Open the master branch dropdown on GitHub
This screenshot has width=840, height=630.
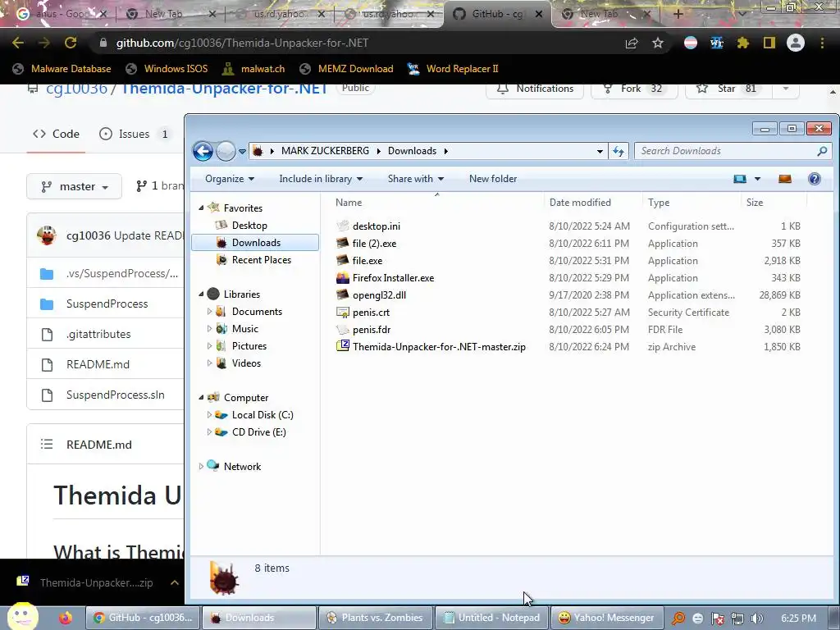coord(75,186)
